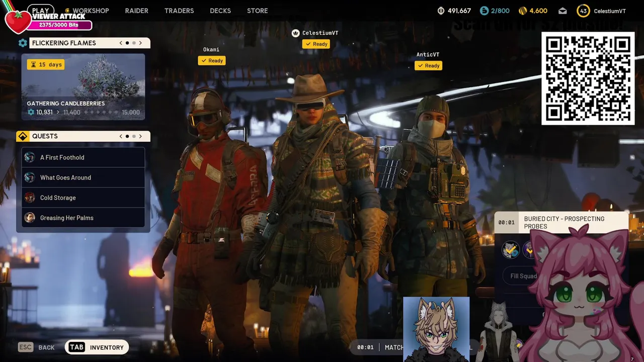The height and width of the screenshot is (362, 644).
Task: Open the Gathering Candleberries event card
Action: (83, 86)
